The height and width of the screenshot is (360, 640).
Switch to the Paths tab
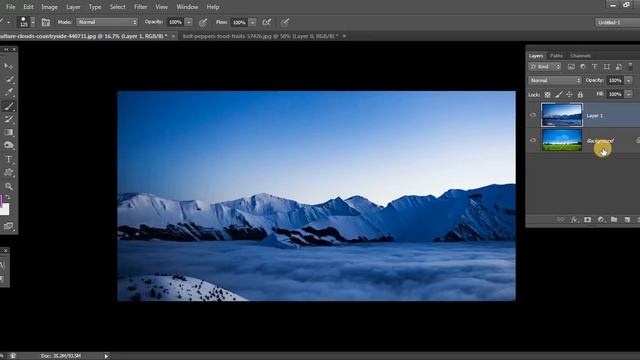pyautogui.click(x=556, y=56)
